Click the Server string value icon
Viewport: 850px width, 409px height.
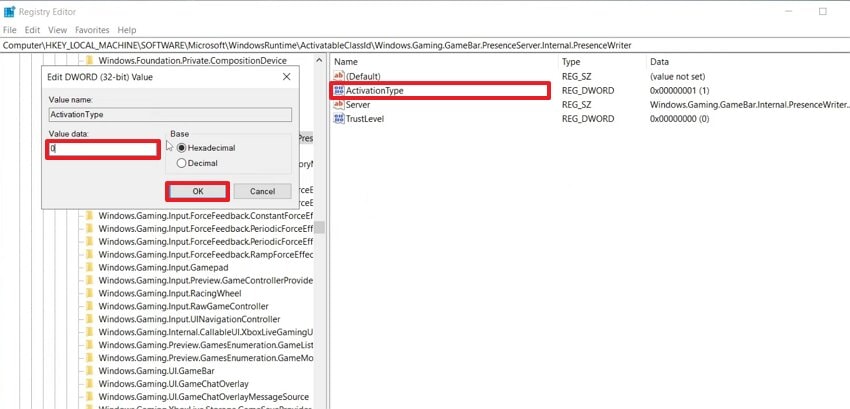pyautogui.click(x=339, y=105)
